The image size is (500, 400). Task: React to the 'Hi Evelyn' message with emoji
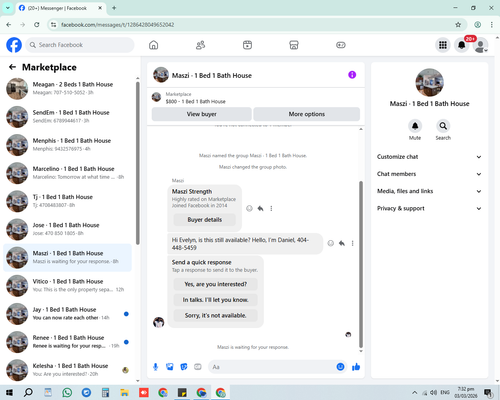tap(330, 243)
